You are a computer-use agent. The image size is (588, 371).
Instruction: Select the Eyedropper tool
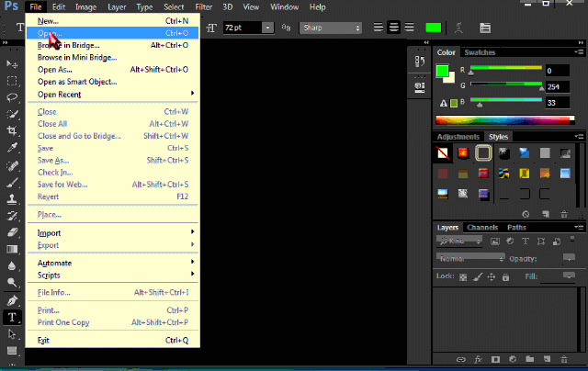click(x=12, y=147)
